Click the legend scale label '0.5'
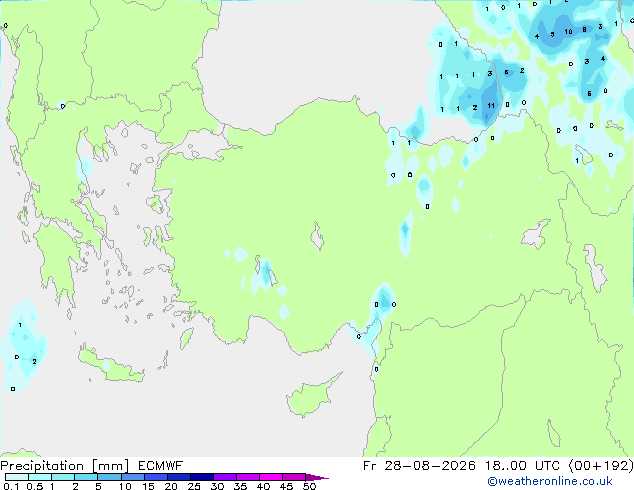 click(35, 486)
